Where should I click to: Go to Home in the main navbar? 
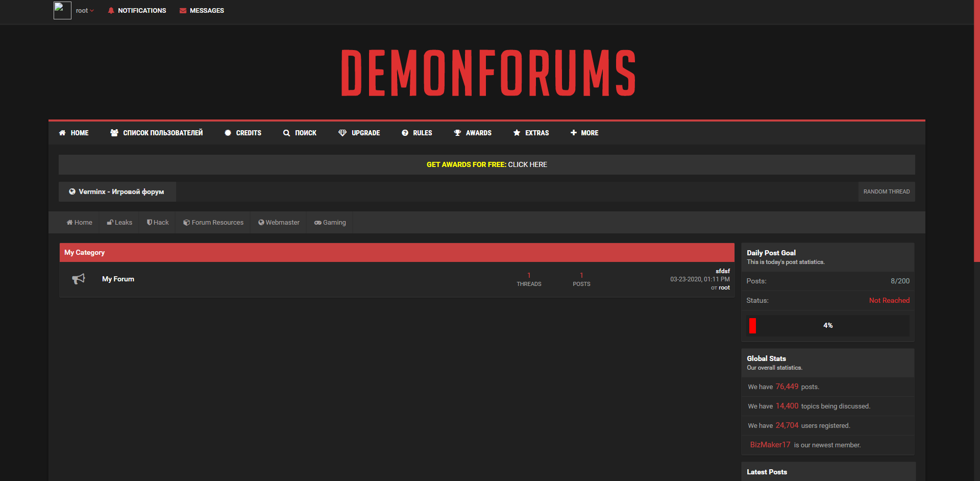pyautogui.click(x=74, y=133)
